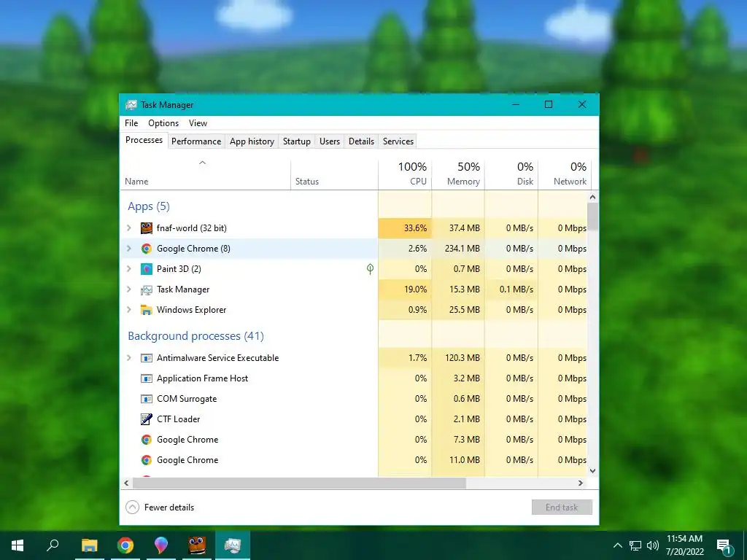
Task: Expand the Task Manager process entry
Action: [x=128, y=289]
